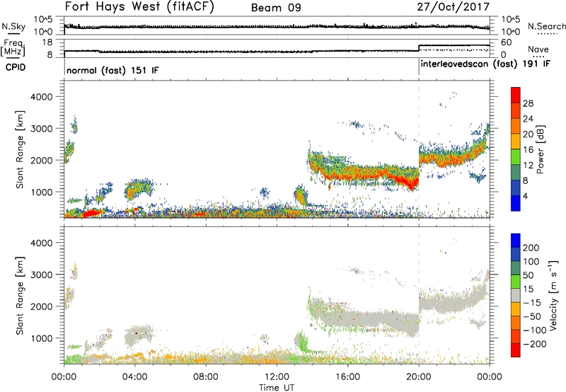
Task: Click the '12:00' time tick label
Action: click(x=277, y=377)
